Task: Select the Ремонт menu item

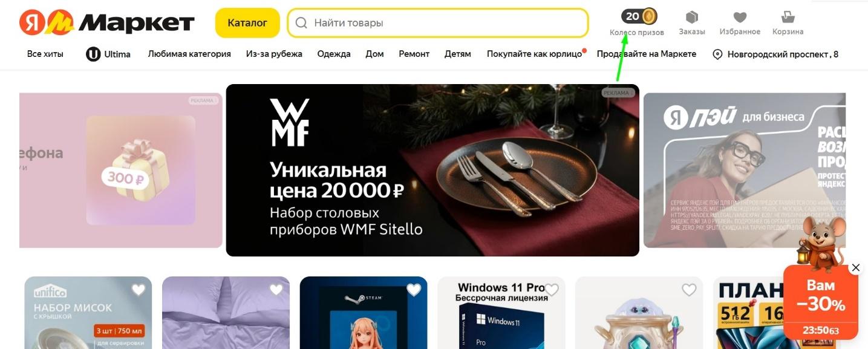Action: coord(414,54)
